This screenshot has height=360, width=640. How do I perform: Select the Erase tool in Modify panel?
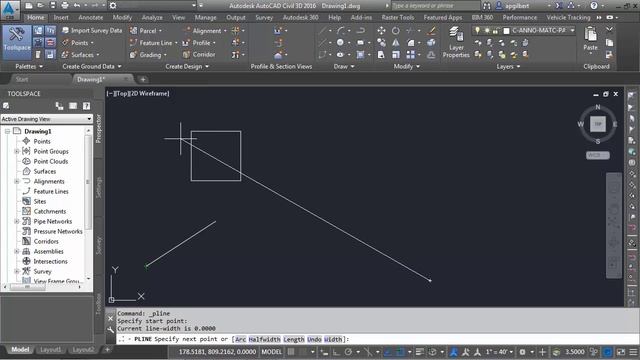tap(431, 31)
